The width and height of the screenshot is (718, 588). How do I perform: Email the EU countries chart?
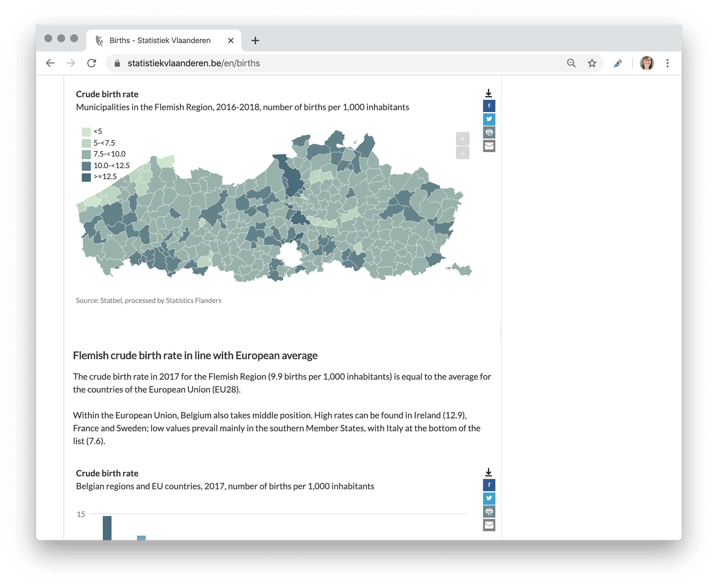click(x=489, y=525)
